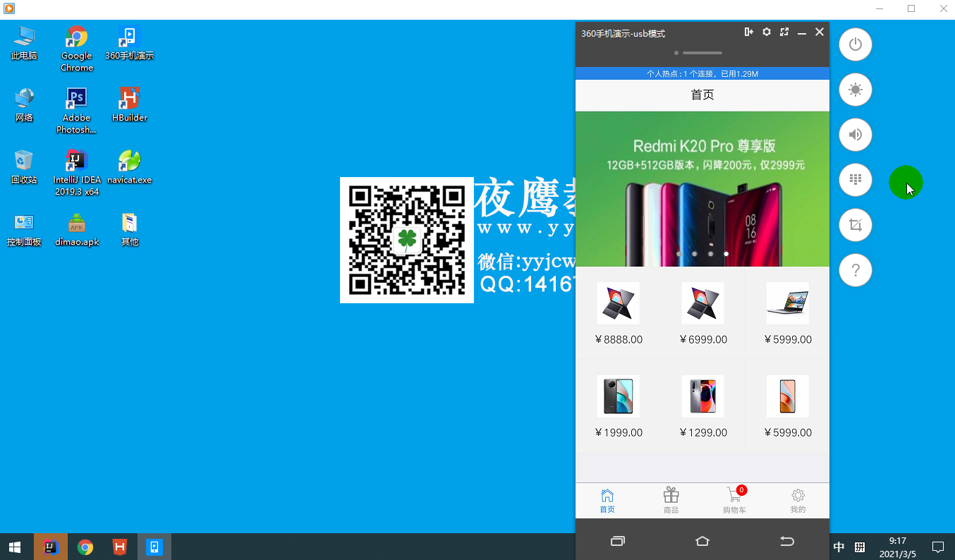Click the ¥8888.00 price text

coord(619,339)
